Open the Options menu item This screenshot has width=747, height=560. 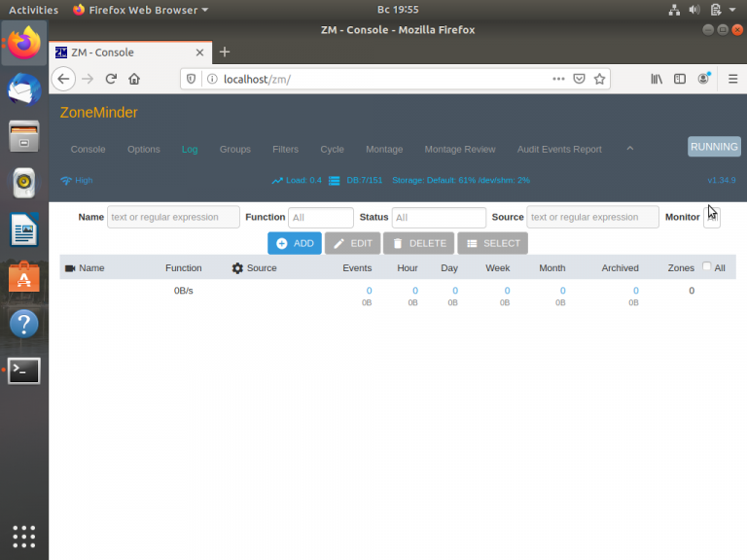pos(143,150)
